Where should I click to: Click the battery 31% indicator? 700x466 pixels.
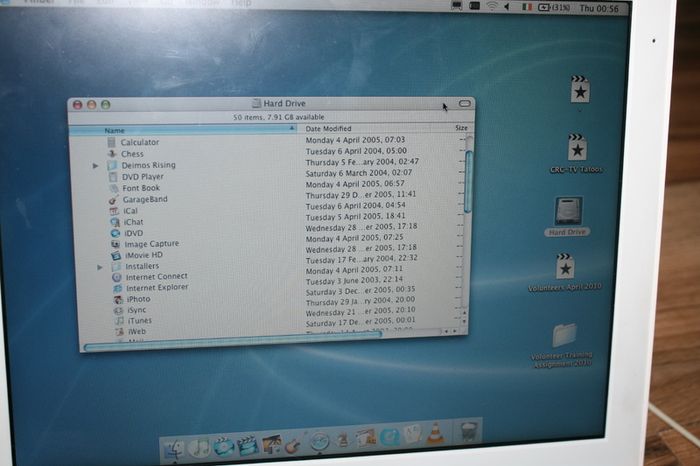pos(554,8)
